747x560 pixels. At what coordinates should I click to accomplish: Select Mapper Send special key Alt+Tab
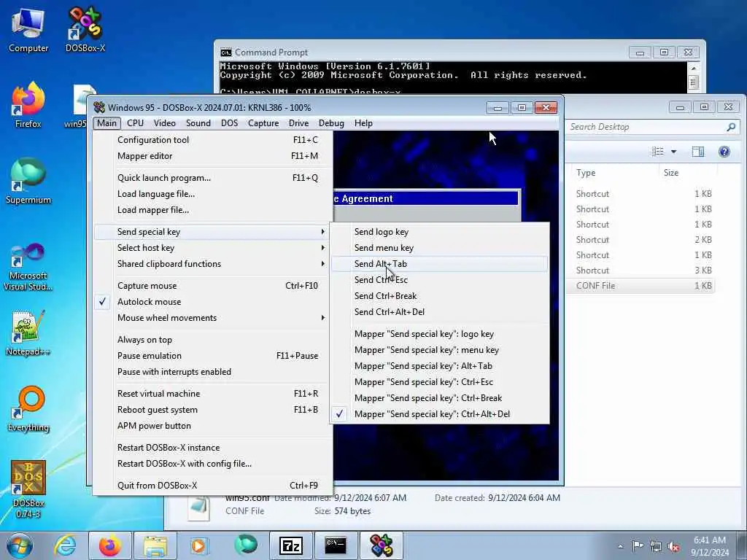[x=439, y=366]
